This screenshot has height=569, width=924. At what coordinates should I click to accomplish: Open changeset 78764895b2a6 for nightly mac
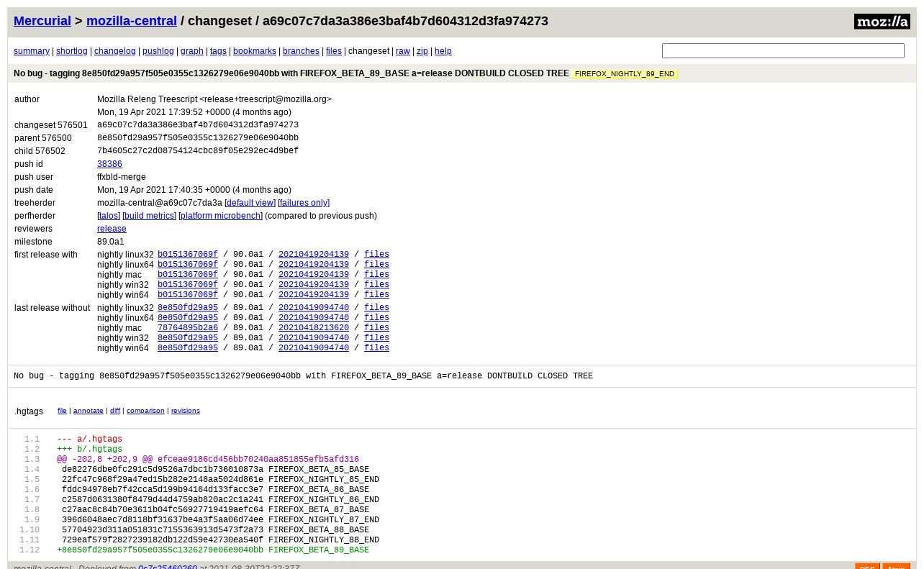click(x=188, y=328)
